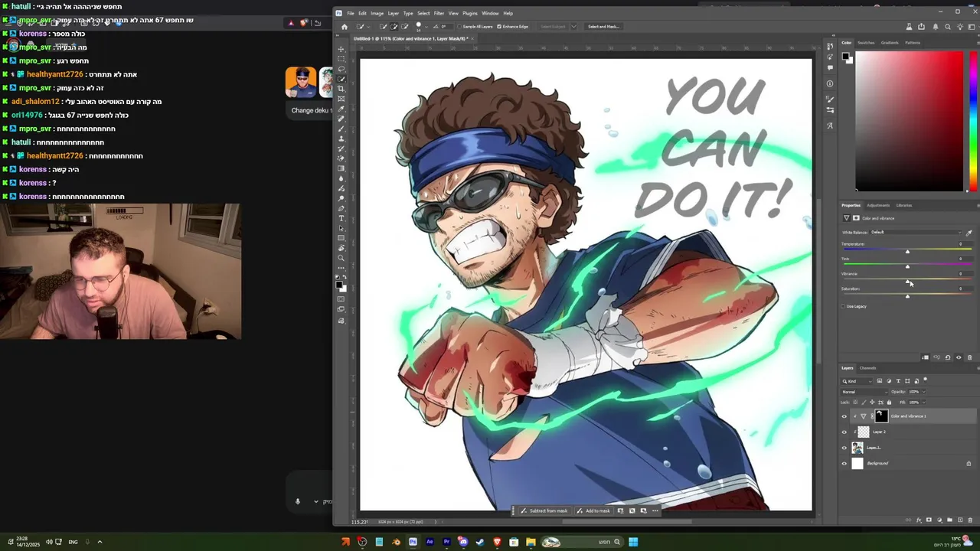Click the Select and Mask button

(603, 27)
